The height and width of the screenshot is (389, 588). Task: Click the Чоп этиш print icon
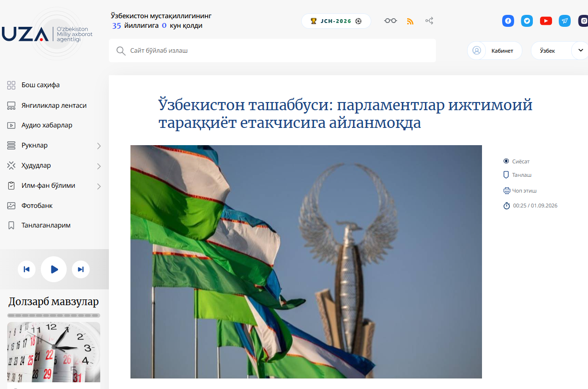(x=506, y=191)
